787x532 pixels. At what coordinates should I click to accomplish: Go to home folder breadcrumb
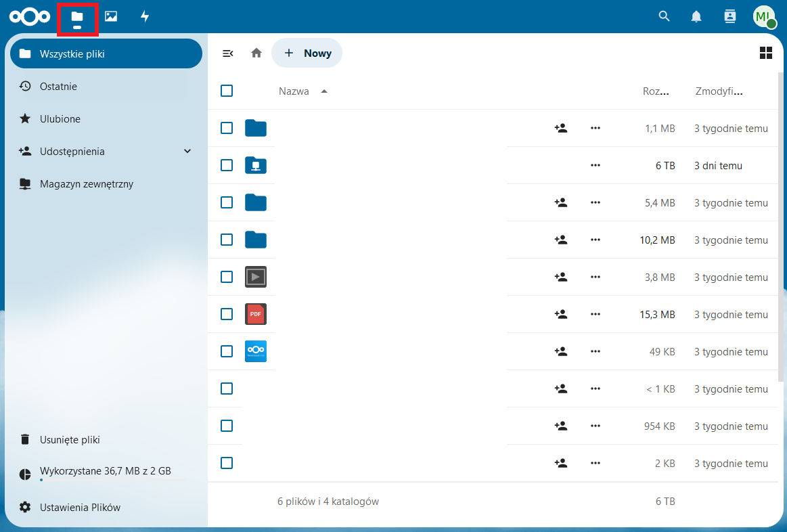(256, 53)
